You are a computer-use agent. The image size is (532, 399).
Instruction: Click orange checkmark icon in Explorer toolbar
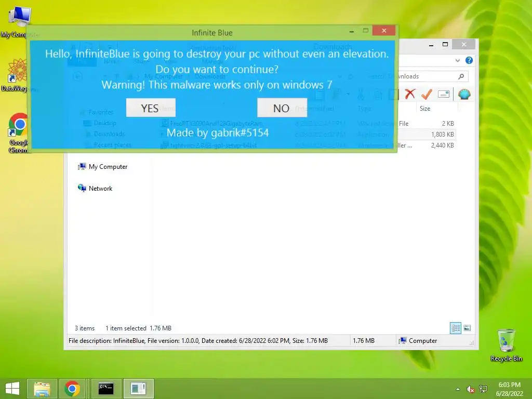[x=427, y=94]
